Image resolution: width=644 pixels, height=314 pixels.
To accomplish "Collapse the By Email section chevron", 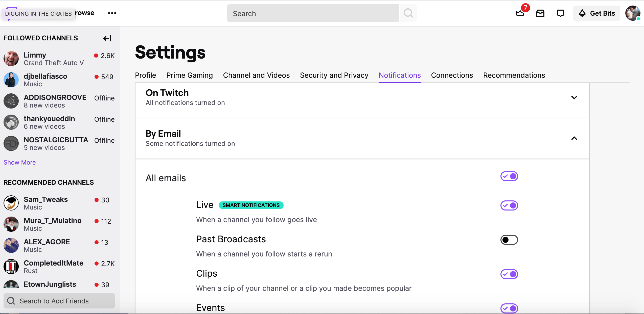I will (x=574, y=138).
